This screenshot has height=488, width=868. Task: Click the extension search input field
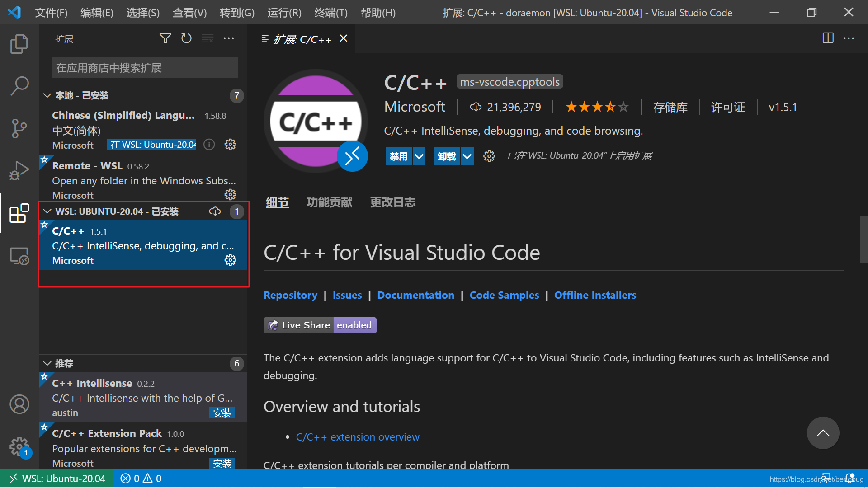click(145, 68)
